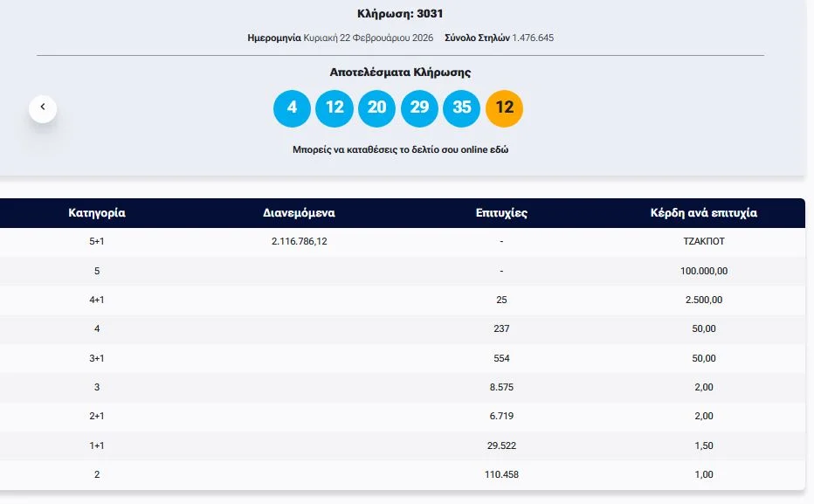Click the ΤΖΑΚΠΟΤ cell
The image size is (814, 504).
(703, 242)
